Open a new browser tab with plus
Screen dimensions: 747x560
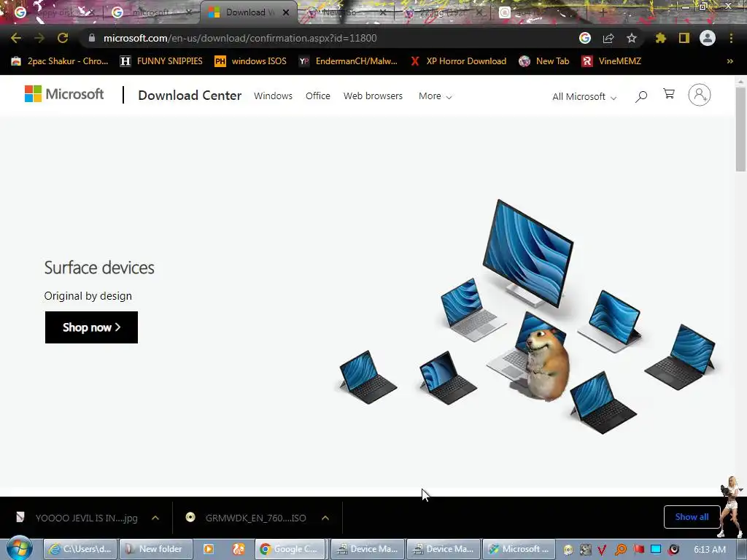click(602, 12)
